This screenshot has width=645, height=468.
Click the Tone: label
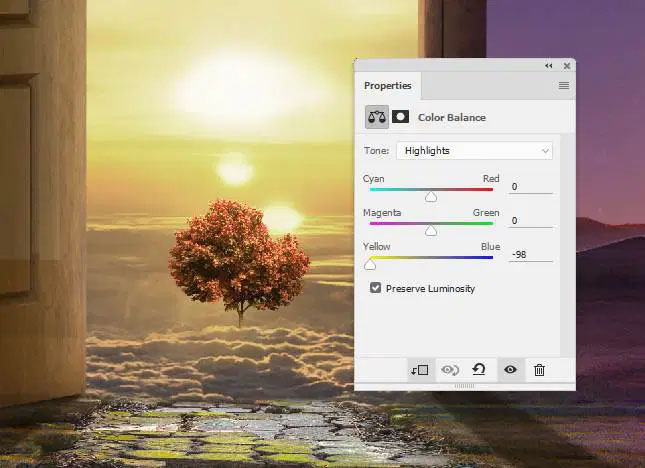(x=376, y=151)
